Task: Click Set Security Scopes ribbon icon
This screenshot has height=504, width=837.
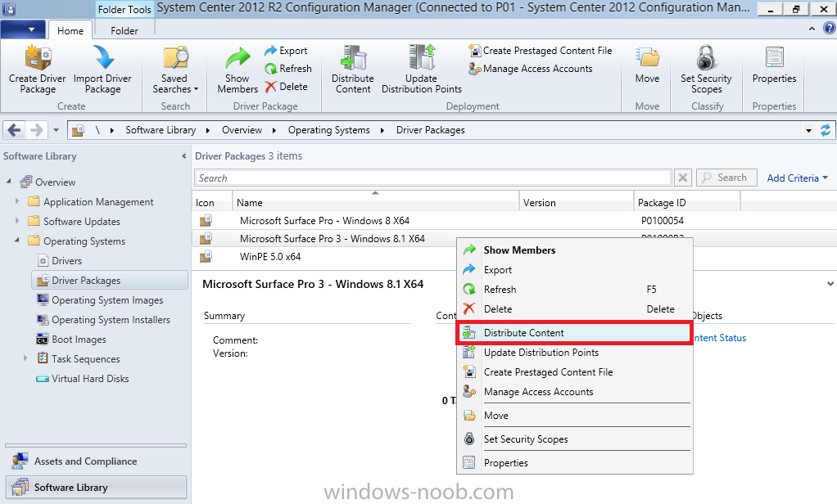Action: [706, 70]
